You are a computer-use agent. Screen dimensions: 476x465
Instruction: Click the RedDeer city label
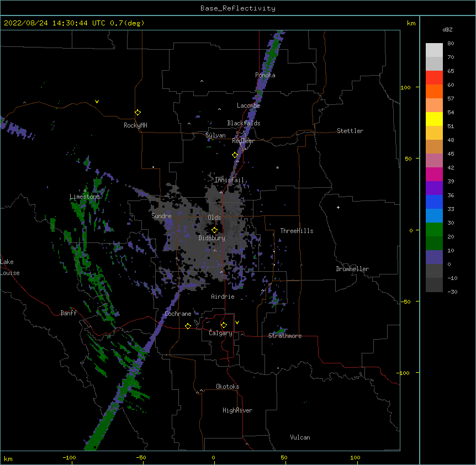(244, 141)
